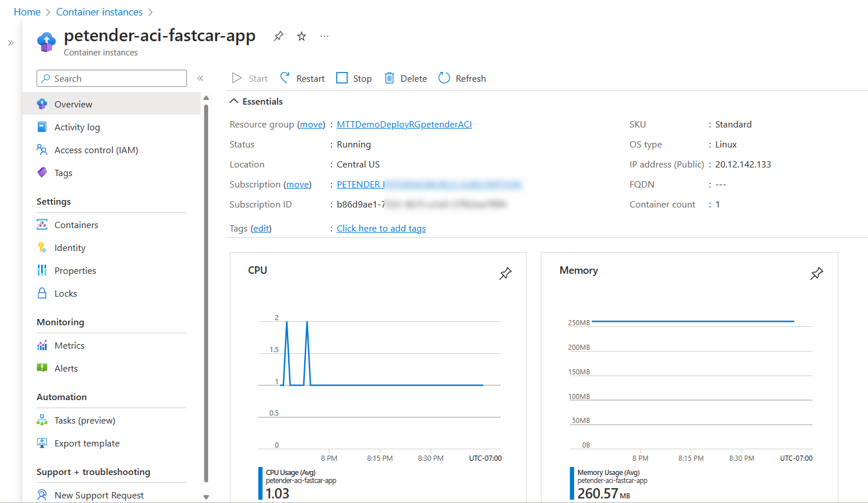Open resource group MTTDemoDeployRGpetenderACI
The image size is (868, 503).
pyautogui.click(x=404, y=123)
